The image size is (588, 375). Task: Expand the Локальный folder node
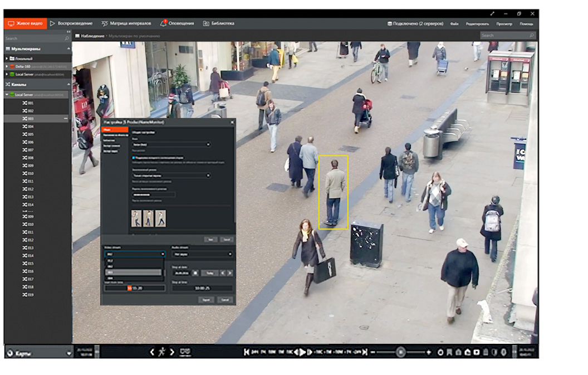(7, 58)
